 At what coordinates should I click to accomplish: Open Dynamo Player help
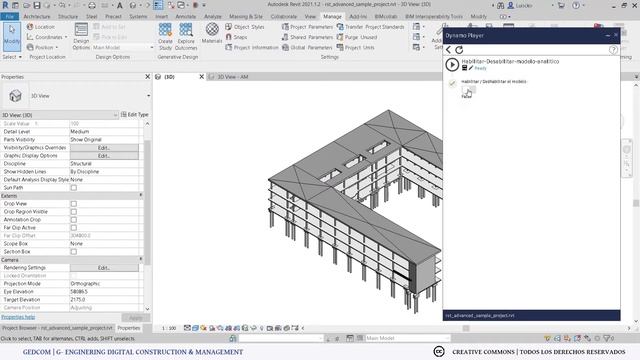coord(613,50)
